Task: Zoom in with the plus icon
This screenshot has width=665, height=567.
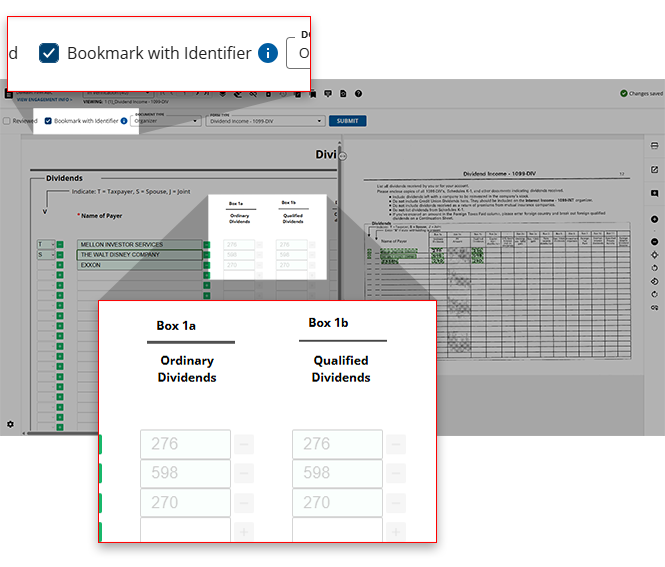Action: pos(654,219)
